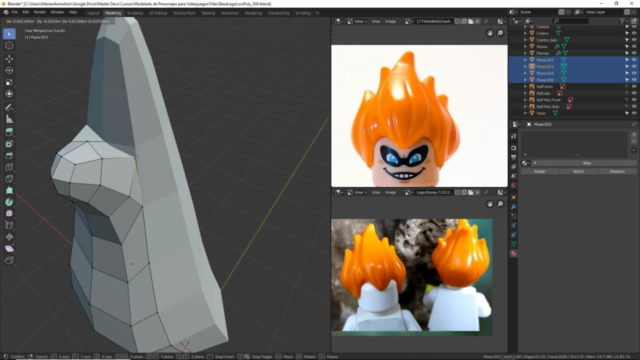The image size is (640, 360).
Task: Choose the Move tool
Action: (x=9, y=59)
